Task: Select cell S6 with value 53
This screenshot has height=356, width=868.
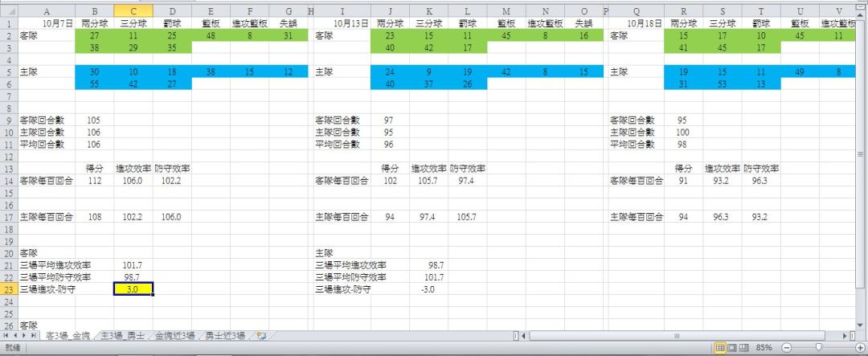Action: click(x=723, y=84)
